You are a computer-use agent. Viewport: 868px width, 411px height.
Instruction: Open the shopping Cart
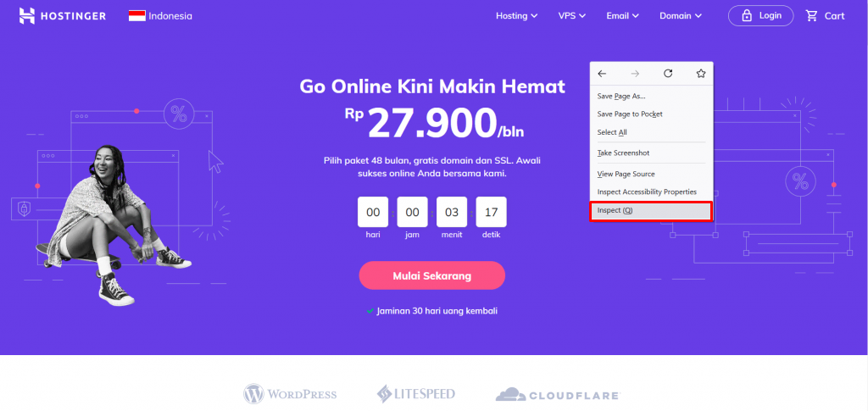[x=825, y=16]
